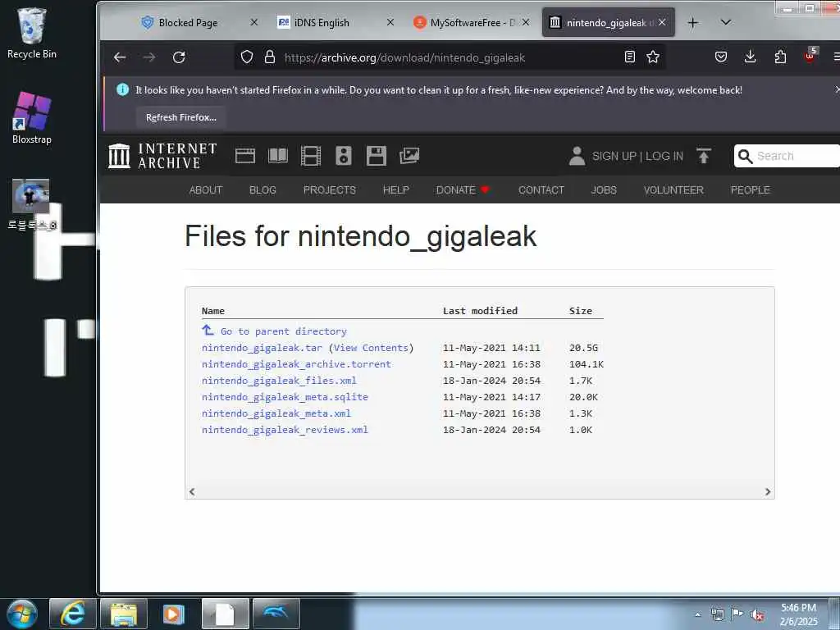Screen dimensions: 840x630
Task: Open a new tab with plus button
Action: (692, 22)
